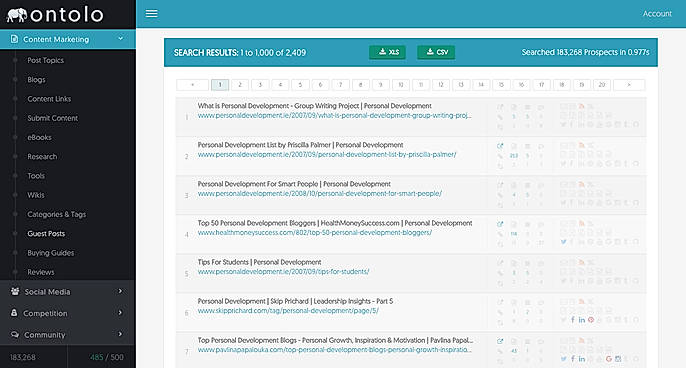Image resolution: width=686 pixels, height=368 pixels.
Task: Click LinkedIn icon in Pavlina Papal row
Action: point(582,359)
